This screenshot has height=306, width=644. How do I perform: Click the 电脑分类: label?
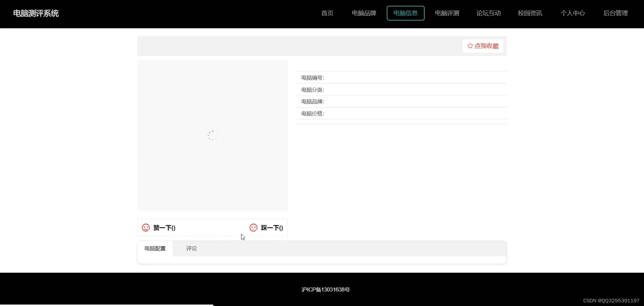(313, 90)
